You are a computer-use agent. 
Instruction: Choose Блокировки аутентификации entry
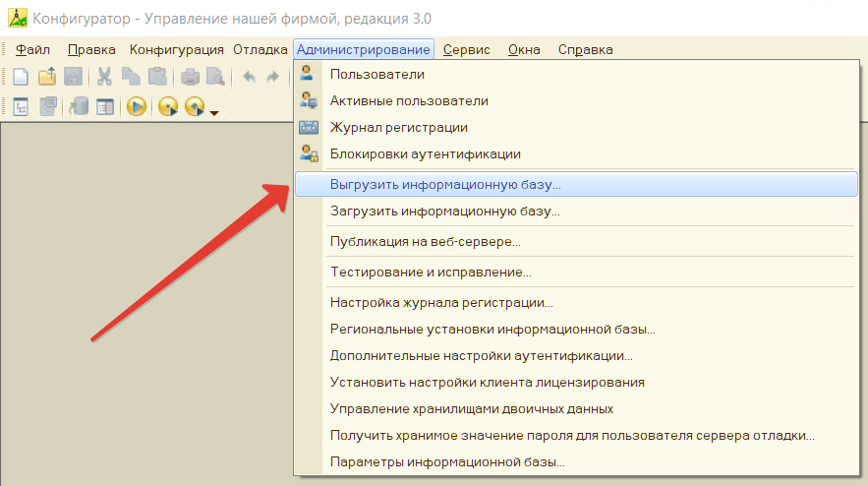click(x=576, y=154)
